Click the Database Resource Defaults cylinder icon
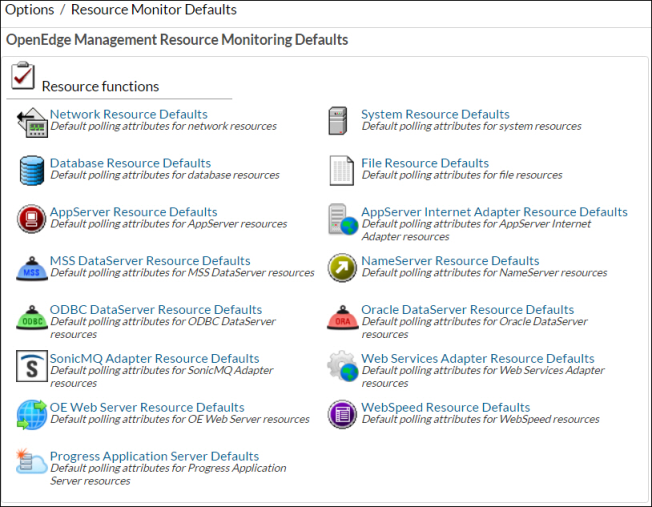652x507 pixels. coord(32,171)
